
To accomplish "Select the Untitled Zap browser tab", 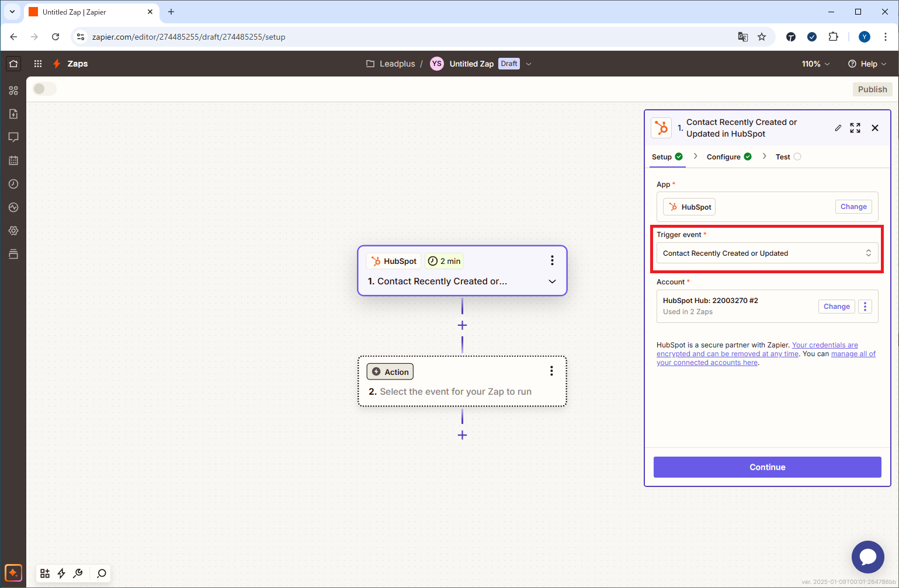I will point(91,12).
